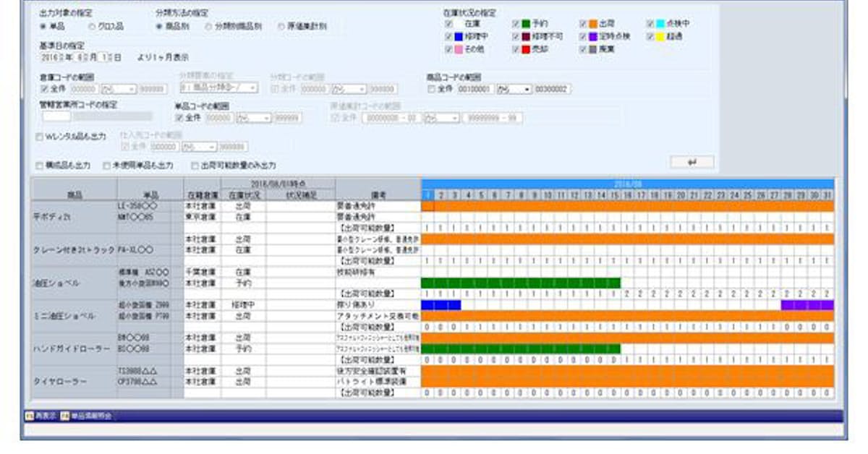
Task: Select the クロス品 radio button
Action: click(92, 26)
